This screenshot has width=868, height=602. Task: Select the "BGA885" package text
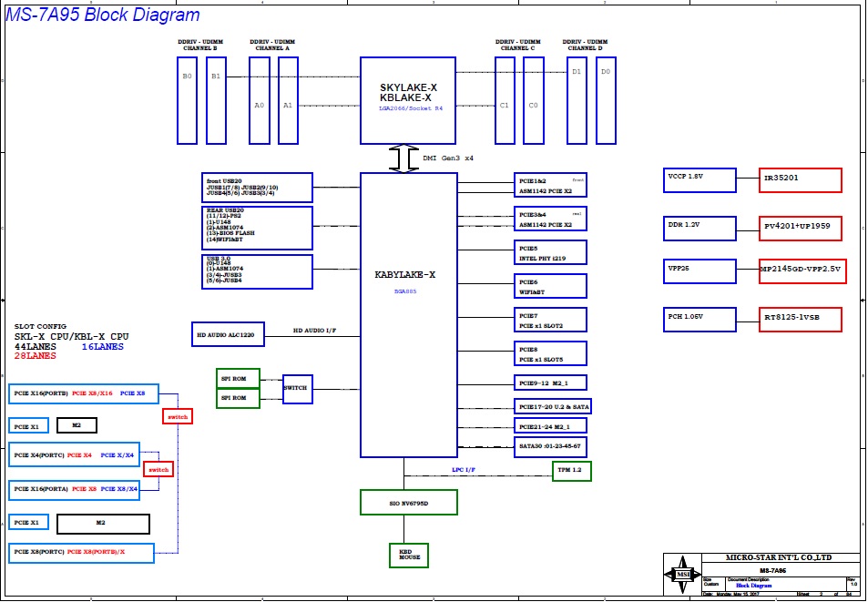(405, 291)
